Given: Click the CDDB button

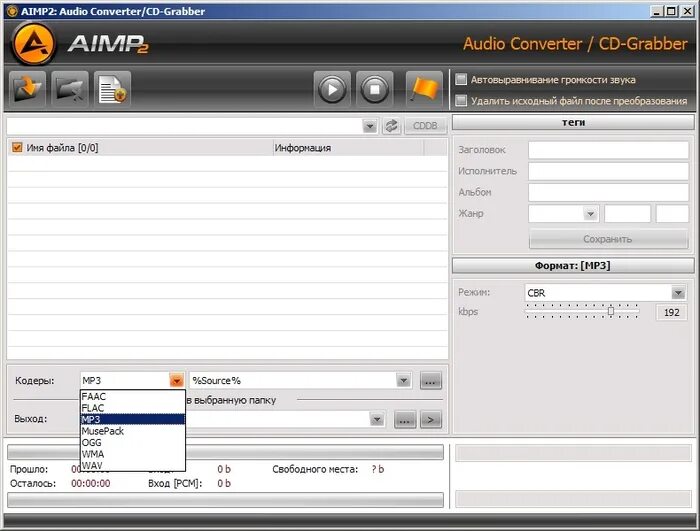Looking at the screenshot, I should coord(425,126).
